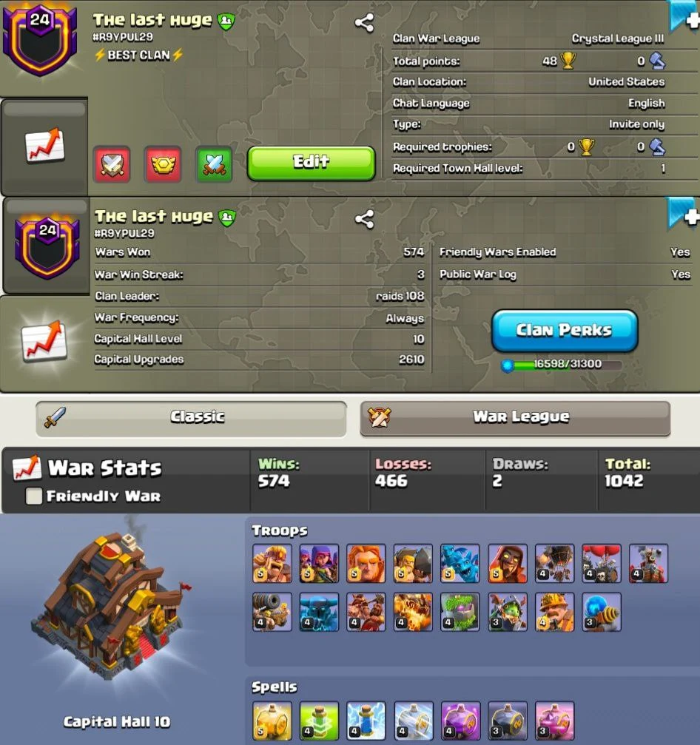Open the red gold-emblem clan icon

(163, 164)
